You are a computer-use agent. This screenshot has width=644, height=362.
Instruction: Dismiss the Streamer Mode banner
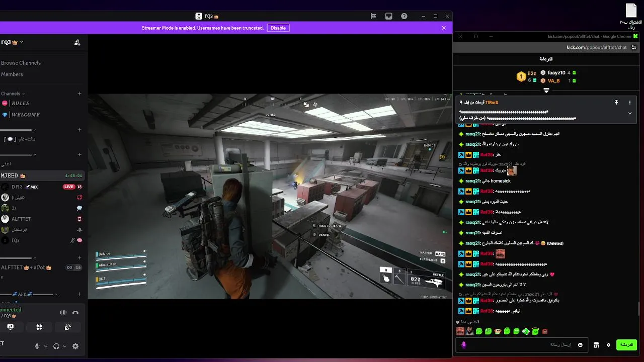(444, 28)
